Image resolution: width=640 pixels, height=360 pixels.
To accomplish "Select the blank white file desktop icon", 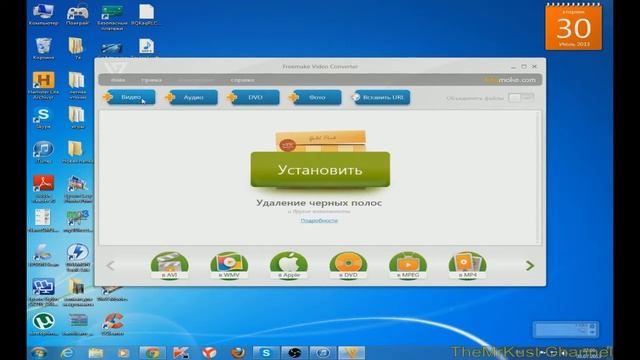I will tap(146, 15).
